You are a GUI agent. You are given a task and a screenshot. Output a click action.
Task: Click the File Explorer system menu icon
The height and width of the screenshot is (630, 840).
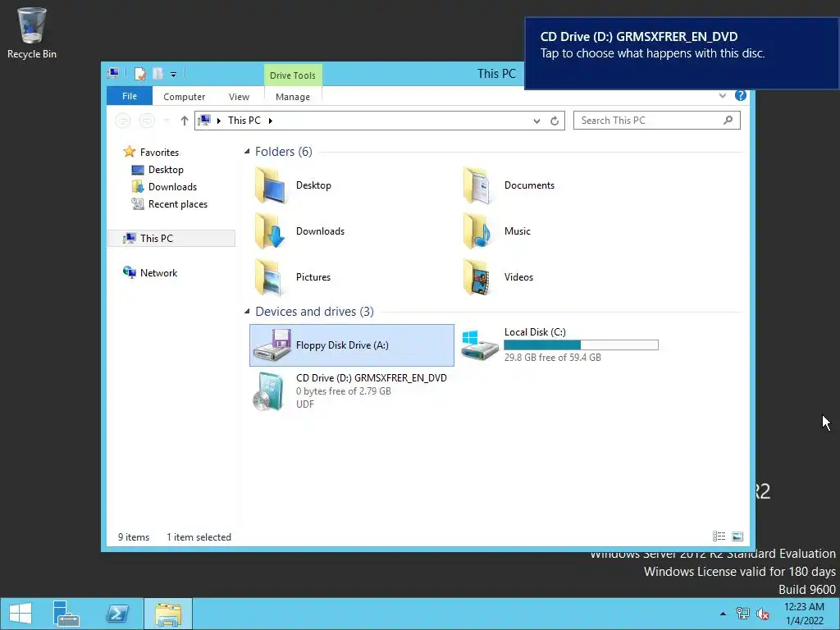point(113,73)
